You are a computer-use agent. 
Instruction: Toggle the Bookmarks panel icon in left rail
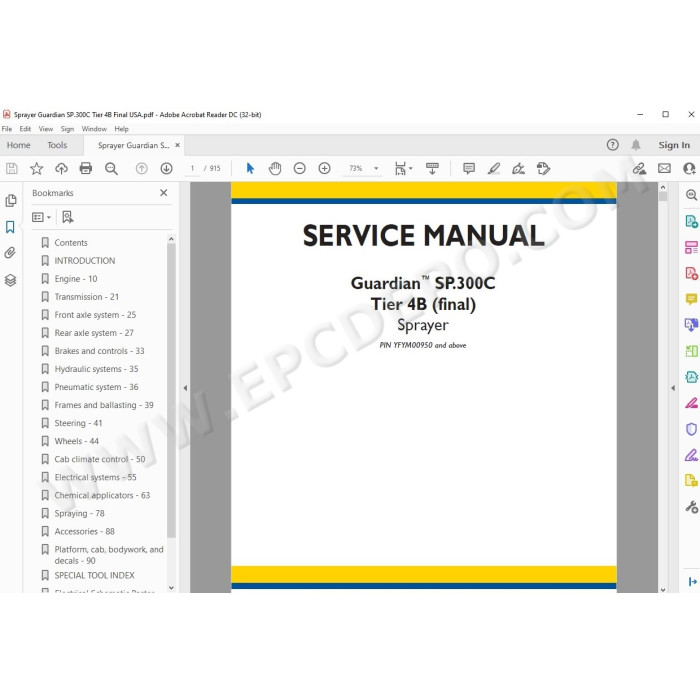(x=10, y=227)
